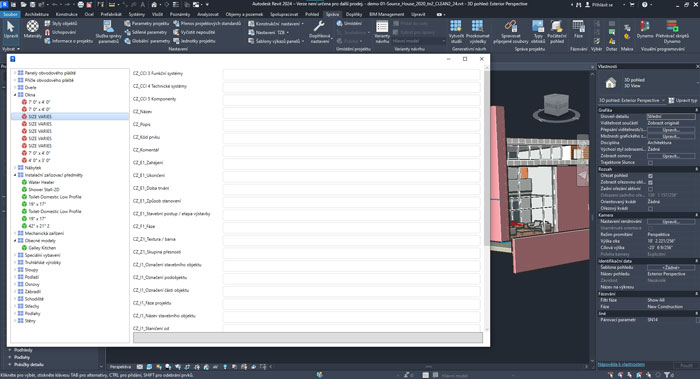
Task: Select Shower Stall-2D tree item
Action: (44, 190)
